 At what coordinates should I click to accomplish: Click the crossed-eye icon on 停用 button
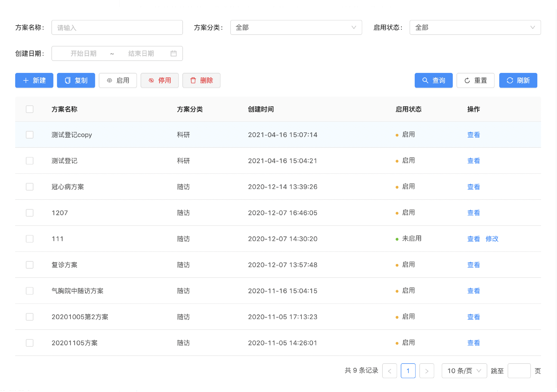(x=151, y=80)
